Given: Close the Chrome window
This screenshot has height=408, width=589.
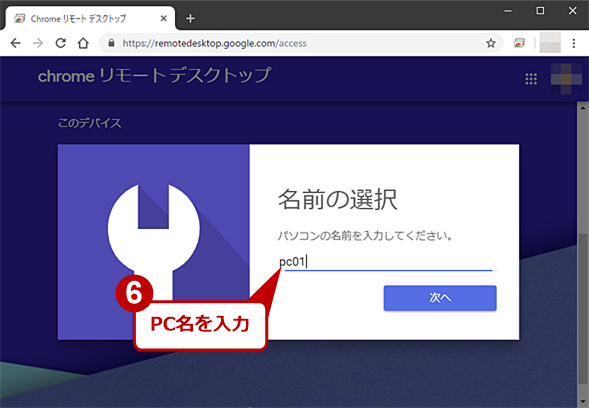Looking at the screenshot, I should pyautogui.click(x=572, y=11).
